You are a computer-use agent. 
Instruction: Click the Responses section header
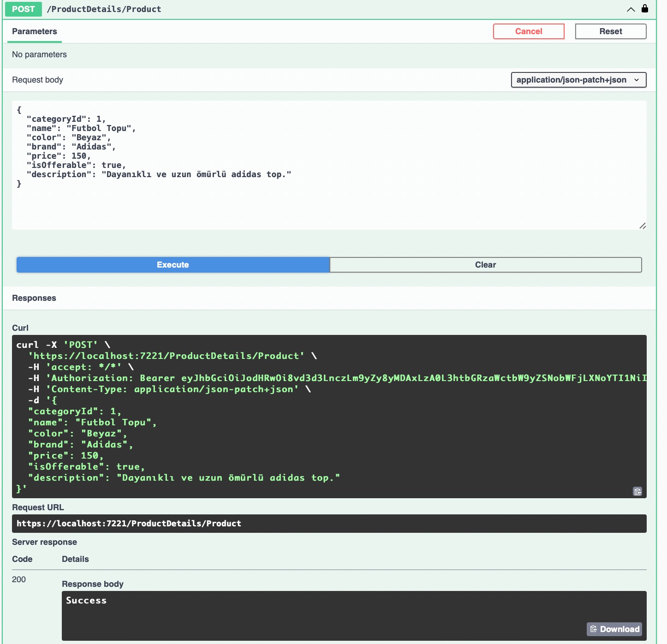point(34,298)
